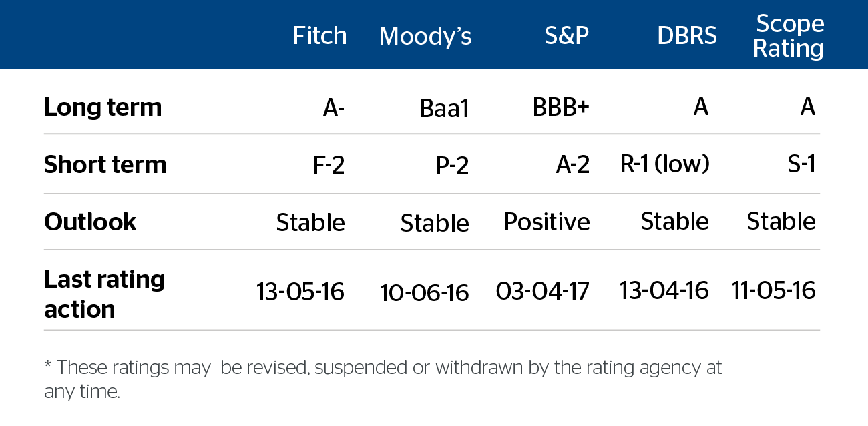868x426 pixels.
Task: Select the S-1 Scope short term rating
Action: 801,165
